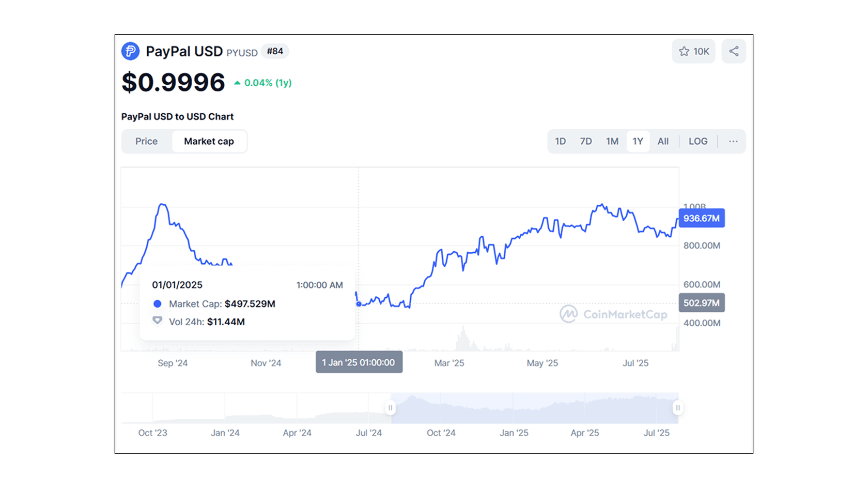Click Jan '24 in the navigator timeline
The image size is (868, 488).
pyautogui.click(x=225, y=433)
